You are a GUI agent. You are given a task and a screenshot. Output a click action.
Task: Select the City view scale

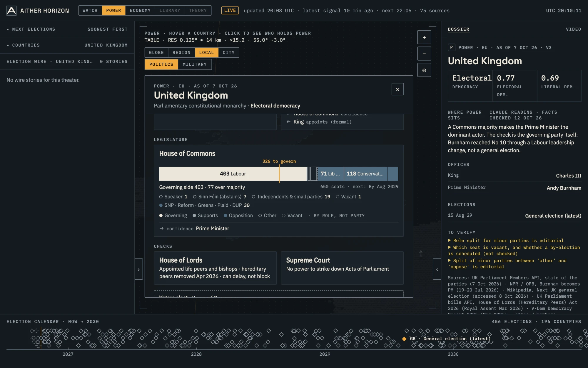tap(228, 52)
